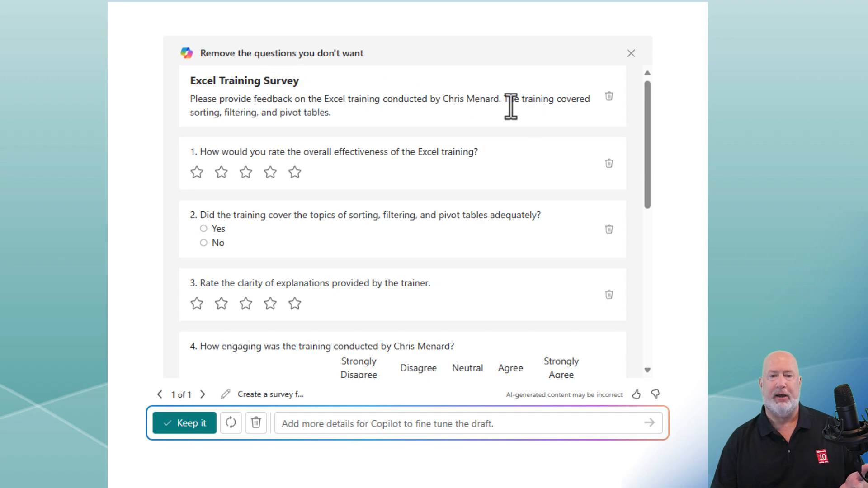Select the No radio option
868x488 pixels.
click(203, 243)
